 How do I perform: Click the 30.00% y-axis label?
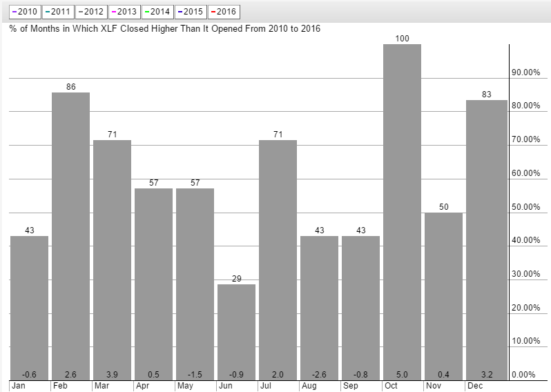click(x=525, y=273)
